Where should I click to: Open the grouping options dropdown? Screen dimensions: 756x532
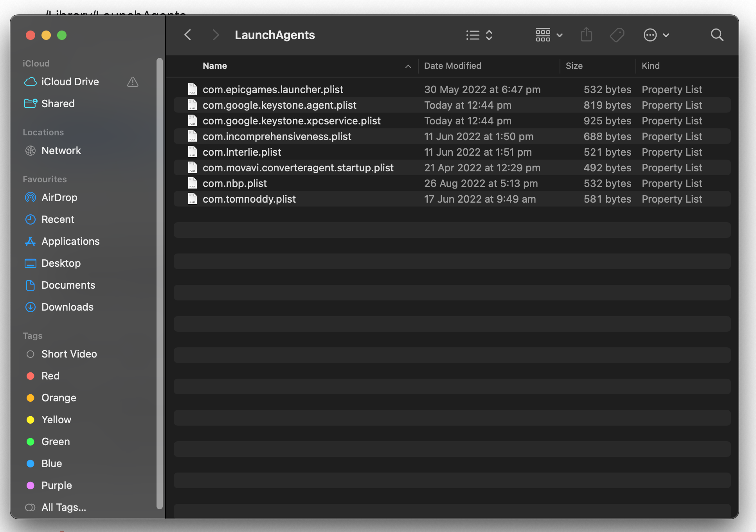click(560, 35)
